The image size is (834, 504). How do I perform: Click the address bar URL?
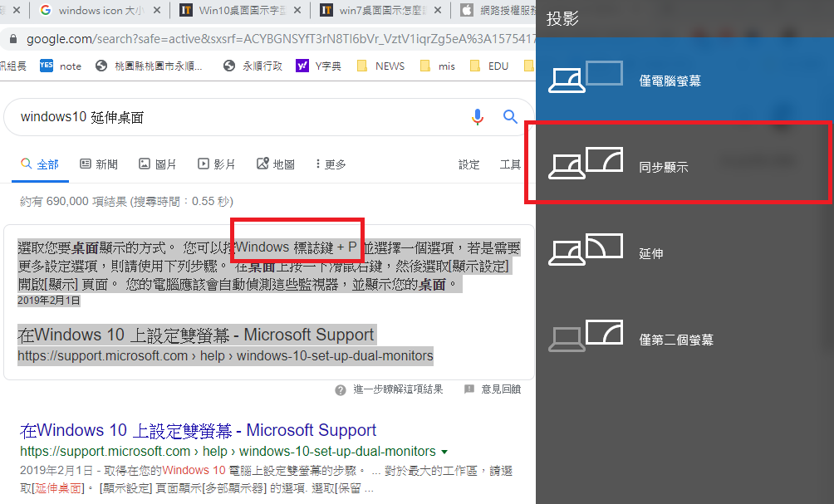281,39
